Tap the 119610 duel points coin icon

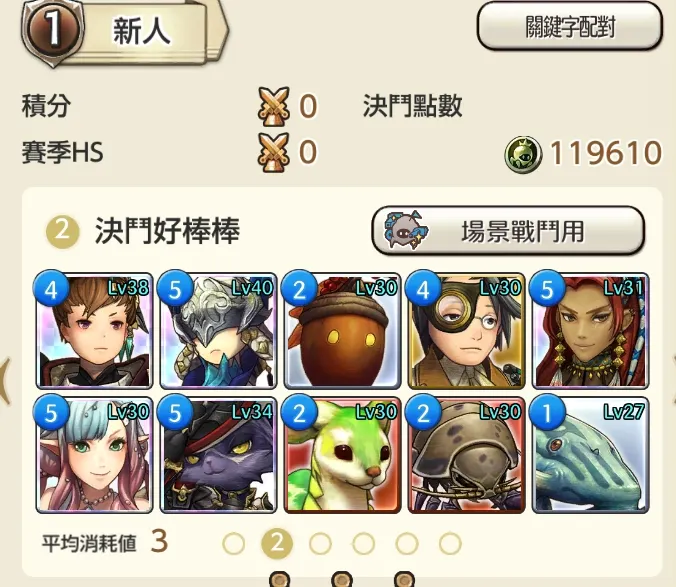[x=523, y=153]
